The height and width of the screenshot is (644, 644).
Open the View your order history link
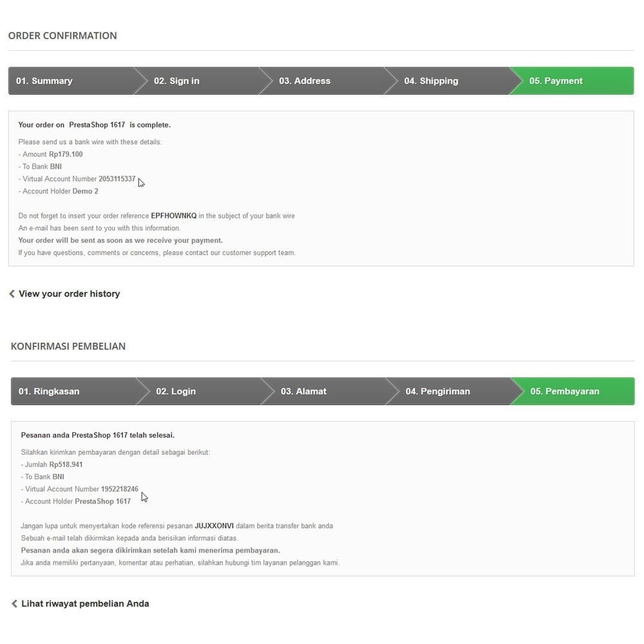tap(69, 294)
